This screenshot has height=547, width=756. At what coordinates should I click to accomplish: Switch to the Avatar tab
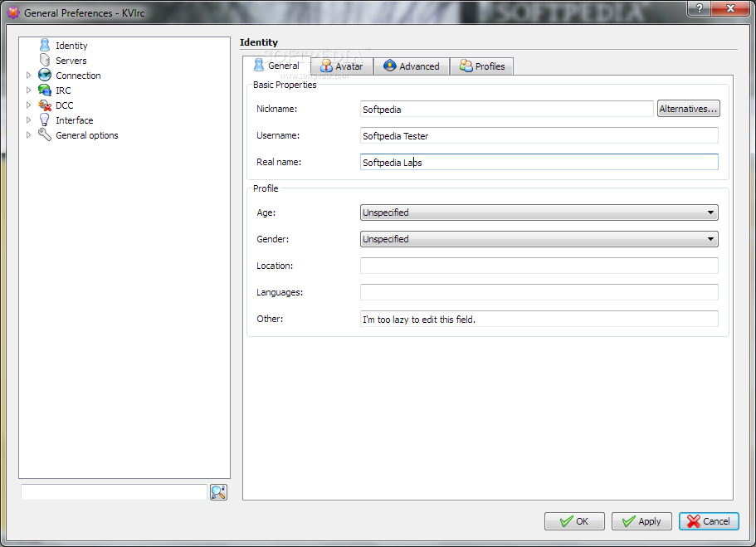tap(343, 66)
